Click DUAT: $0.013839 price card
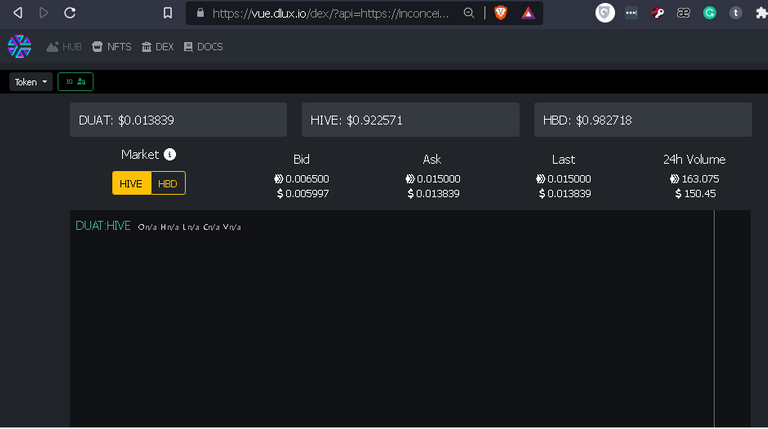Viewport: 768px width, 430px height. [x=178, y=120]
